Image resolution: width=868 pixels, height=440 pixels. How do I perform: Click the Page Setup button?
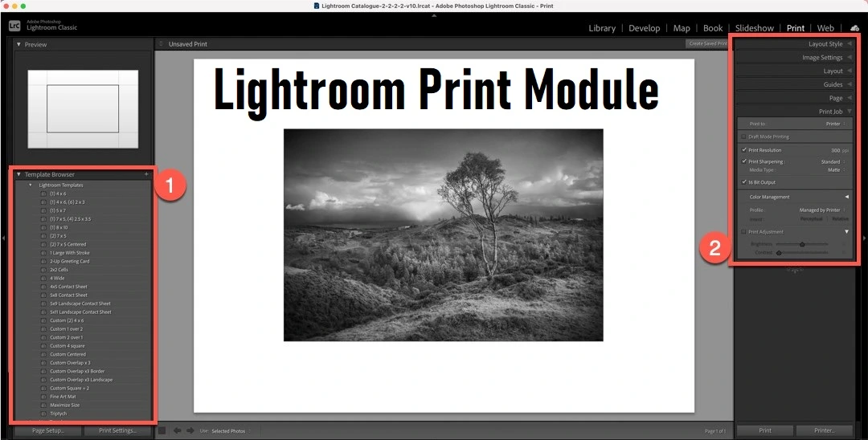coord(48,430)
